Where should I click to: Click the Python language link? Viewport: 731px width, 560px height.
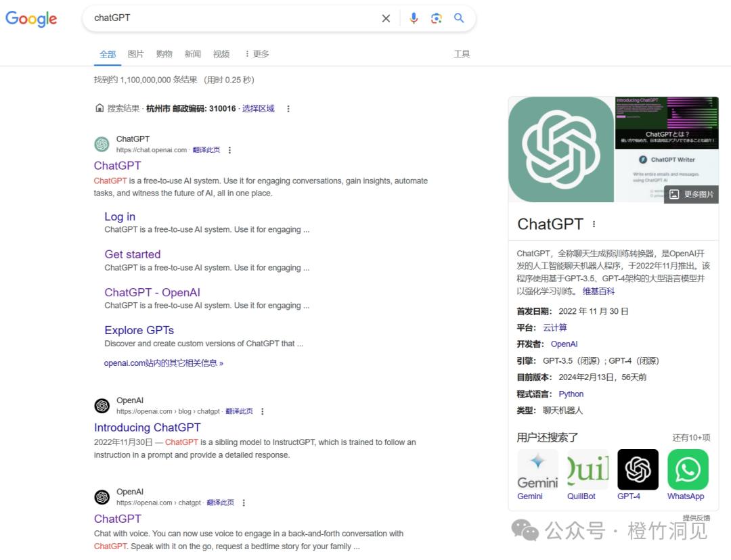(x=571, y=394)
